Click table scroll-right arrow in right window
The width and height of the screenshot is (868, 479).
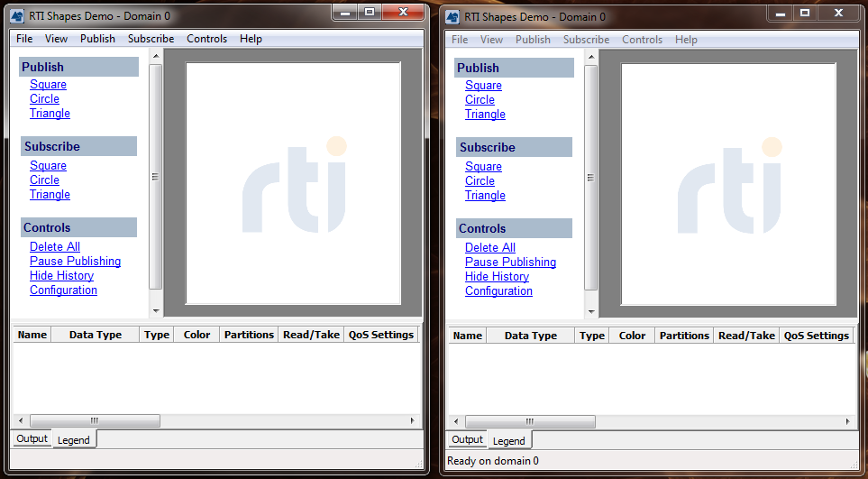(x=847, y=422)
